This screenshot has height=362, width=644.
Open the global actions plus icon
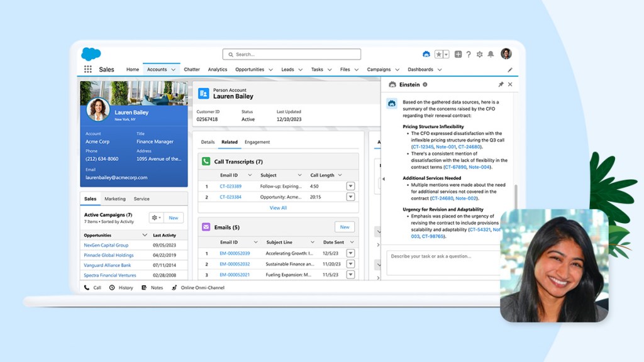458,54
